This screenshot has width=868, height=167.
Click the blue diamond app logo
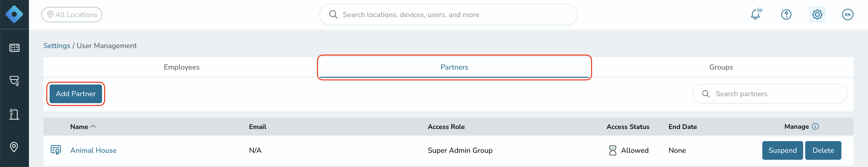click(14, 14)
